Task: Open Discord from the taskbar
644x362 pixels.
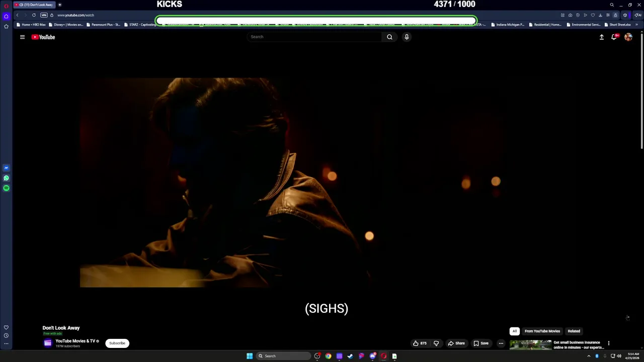Action: point(373,356)
